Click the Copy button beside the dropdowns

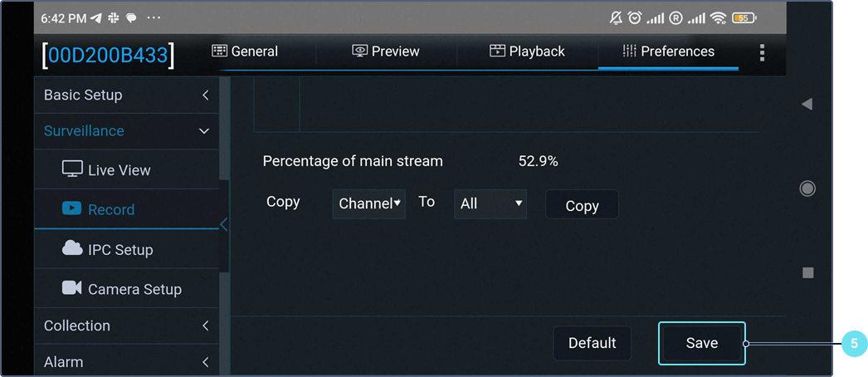(582, 205)
